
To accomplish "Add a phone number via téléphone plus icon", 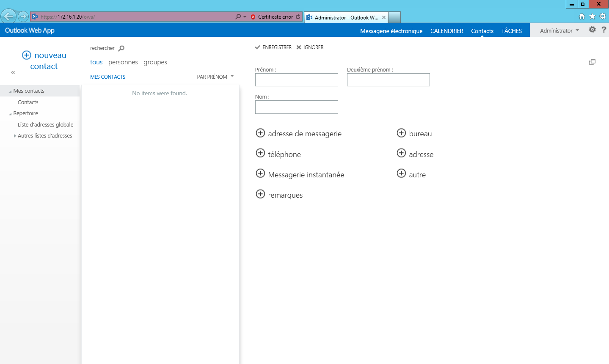I will pos(261,153).
